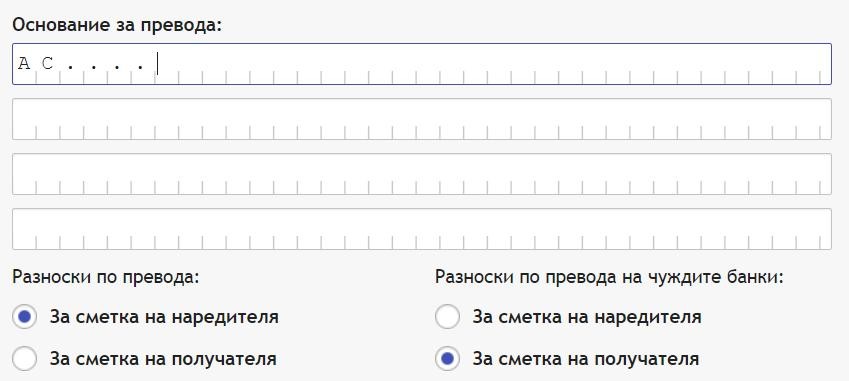Click Разноски по превода на чуждите банки heading
Viewport: 849px width, 381px height.
coord(610,278)
